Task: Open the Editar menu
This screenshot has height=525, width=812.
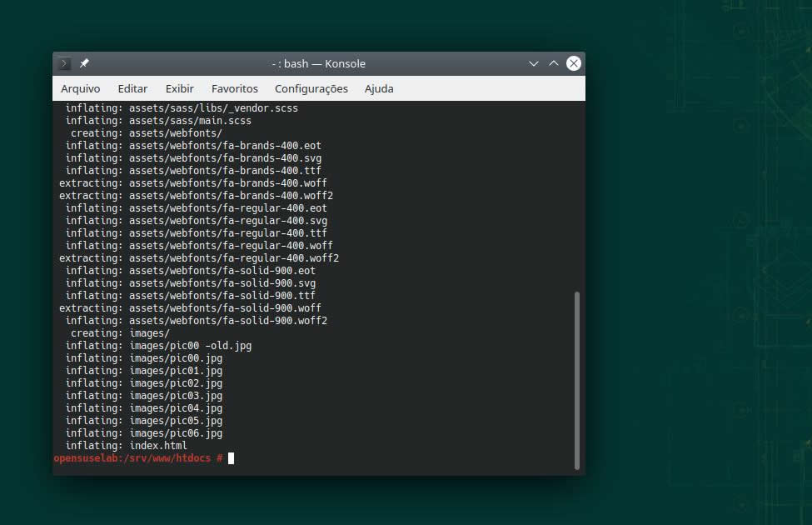Action: pos(132,88)
